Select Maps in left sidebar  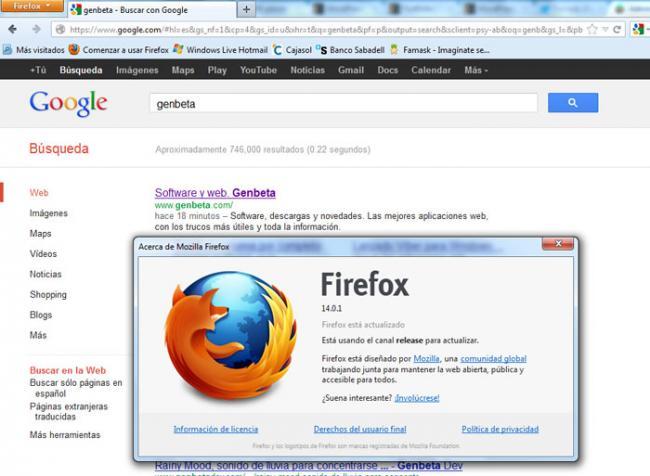pyautogui.click(x=40, y=233)
